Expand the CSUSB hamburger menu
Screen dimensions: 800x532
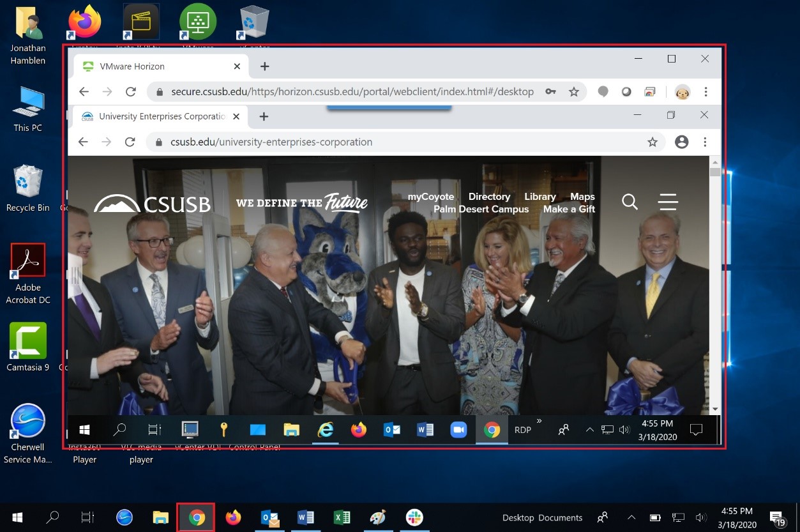(668, 202)
